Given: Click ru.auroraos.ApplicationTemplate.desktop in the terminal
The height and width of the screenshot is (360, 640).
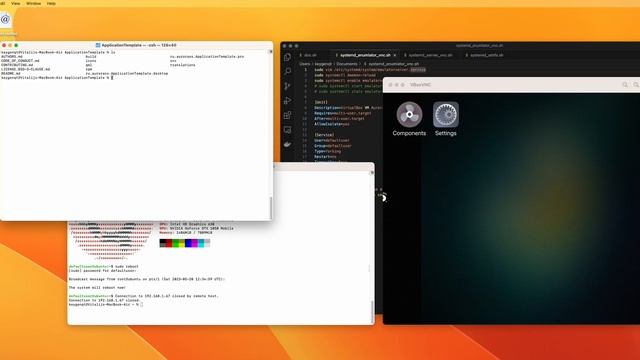Looking at the screenshot, I should tap(127, 73).
